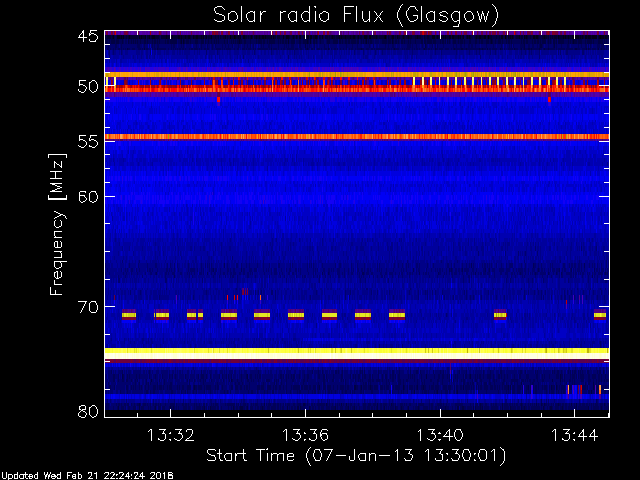Select the 13:32 time axis label
Viewport: 640px width, 480px height.
click(170, 435)
